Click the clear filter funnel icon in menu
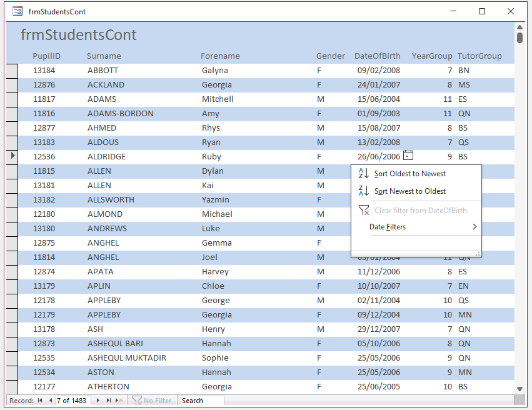Image resolution: width=532 pixels, height=410 pixels. tap(364, 210)
